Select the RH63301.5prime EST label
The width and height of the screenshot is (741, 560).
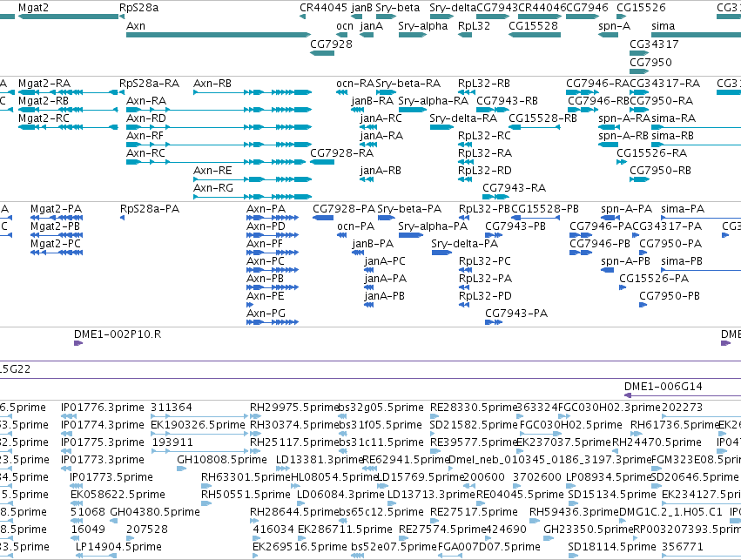(x=246, y=477)
